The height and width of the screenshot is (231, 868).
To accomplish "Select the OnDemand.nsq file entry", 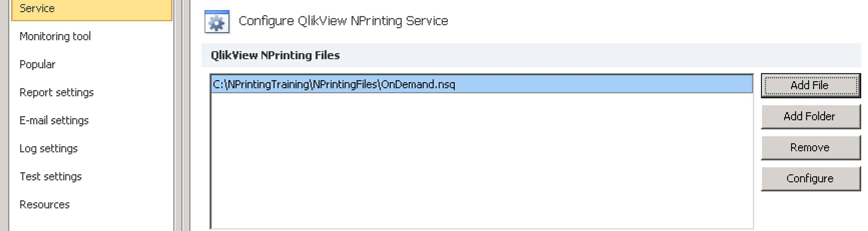I will click(x=334, y=84).
